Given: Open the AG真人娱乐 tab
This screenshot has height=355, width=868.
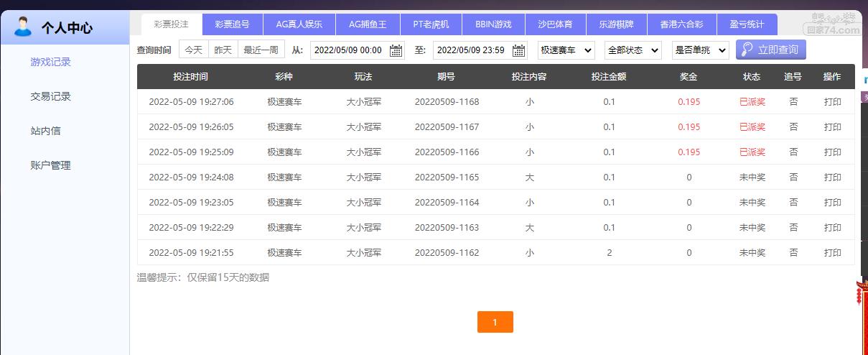Looking at the screenshot, I should [299, 24].
